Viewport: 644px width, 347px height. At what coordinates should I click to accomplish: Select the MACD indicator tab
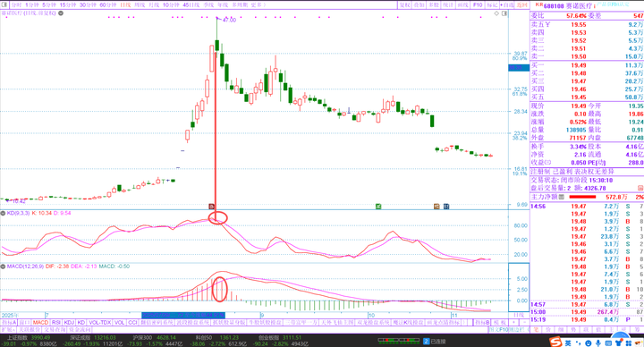[x=40, y=322]
